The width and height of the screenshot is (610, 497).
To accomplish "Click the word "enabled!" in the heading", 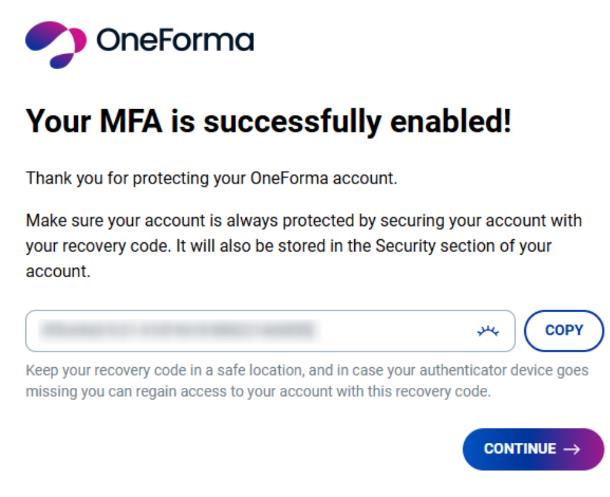I will pos(450,121).
